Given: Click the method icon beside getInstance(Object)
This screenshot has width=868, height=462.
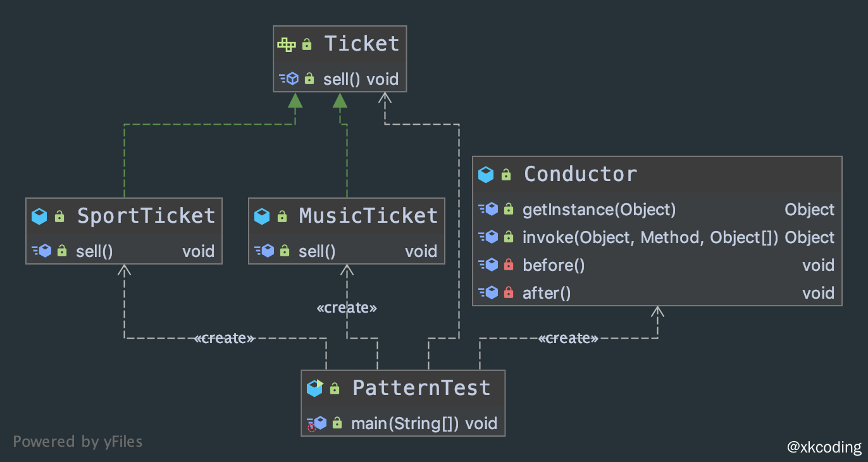Looking at the screenshot, I should (488, 209).
